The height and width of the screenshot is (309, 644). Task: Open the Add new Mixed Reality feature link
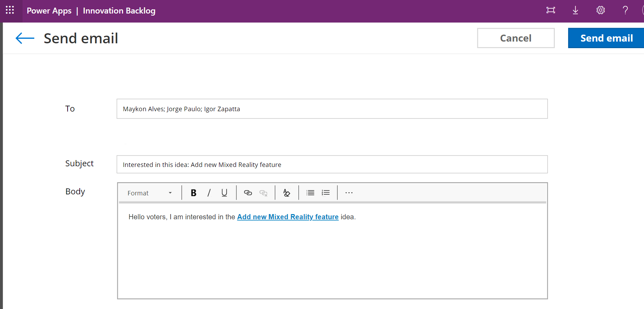click(x=288, y=217)
